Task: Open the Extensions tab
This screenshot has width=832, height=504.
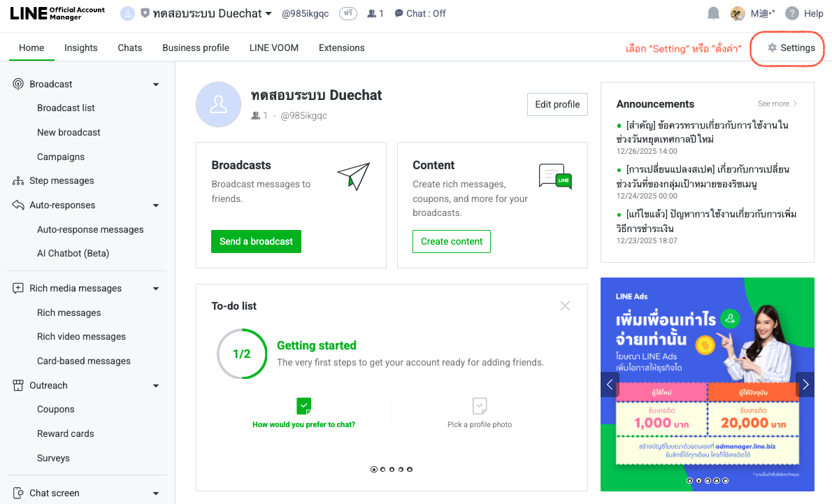Action: click(x=342, y=48)
